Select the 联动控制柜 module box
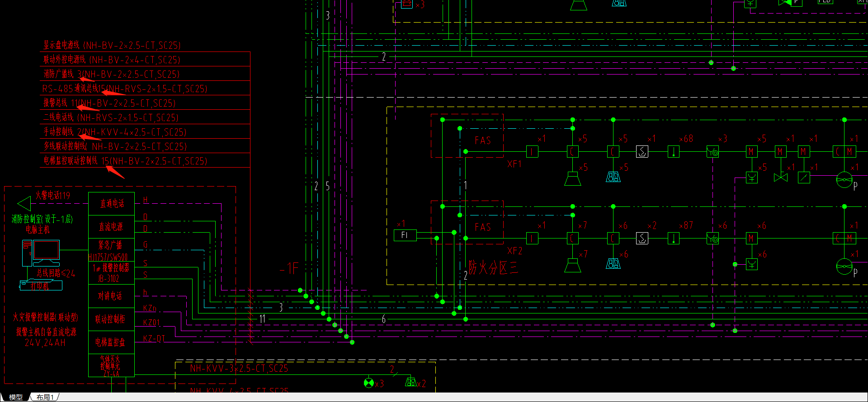This screenshot has height=402, width=868. 111,319
